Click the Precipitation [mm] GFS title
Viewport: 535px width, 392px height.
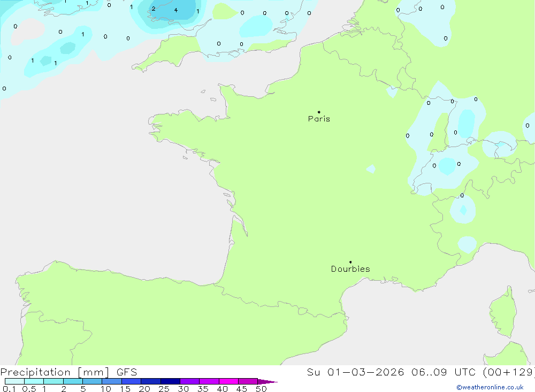pos(68,372)
